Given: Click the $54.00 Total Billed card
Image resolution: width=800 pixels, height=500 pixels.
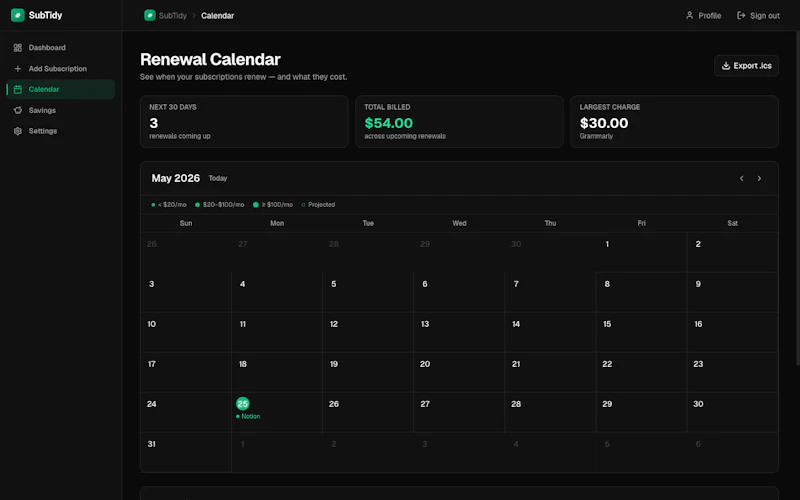Looking at the screenshot, I should pos(459,121).
